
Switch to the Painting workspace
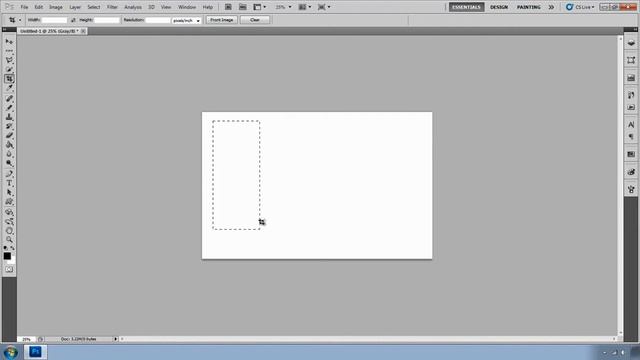click(x=529, y=7)
